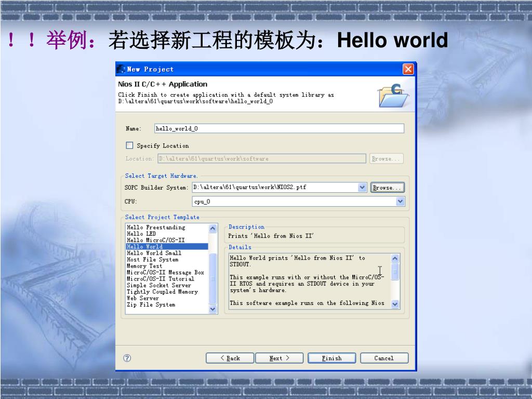Select the Tightly Coupled Memory template

(162, 292)
